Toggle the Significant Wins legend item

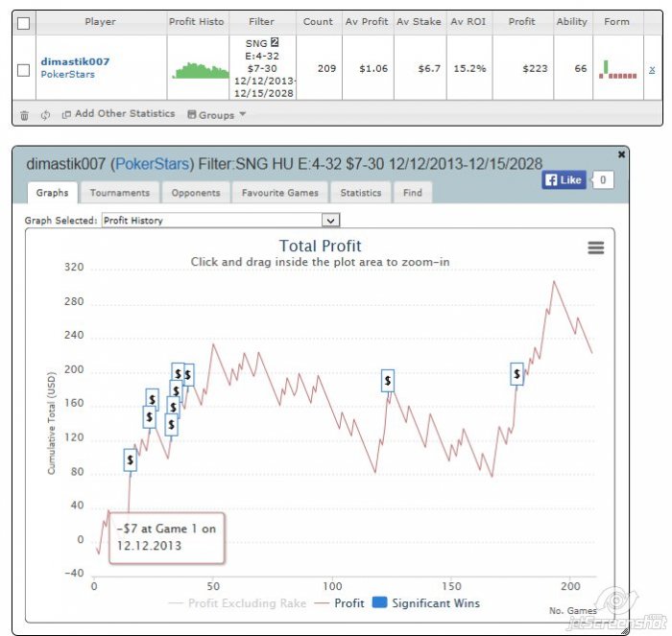click(x=426, y=603)
